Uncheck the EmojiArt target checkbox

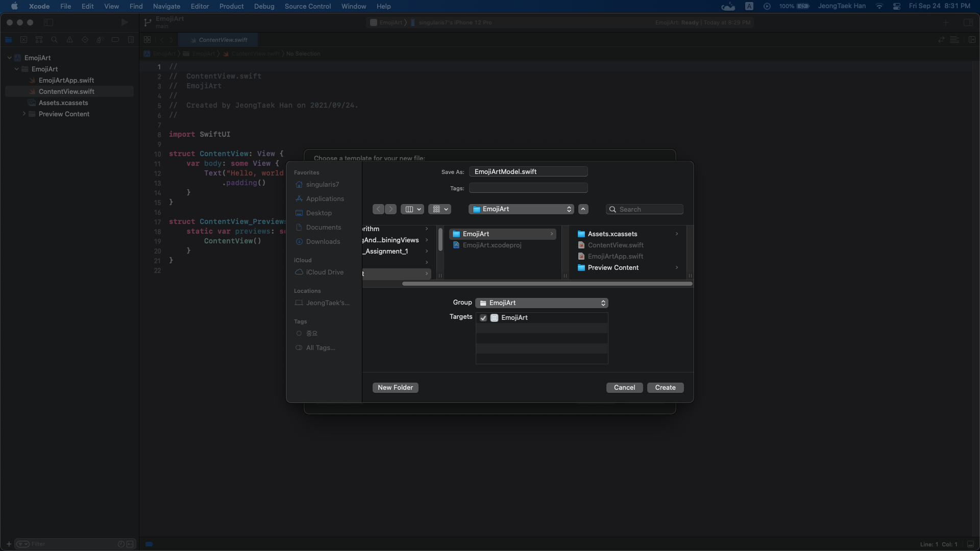[x=483, y=318]
